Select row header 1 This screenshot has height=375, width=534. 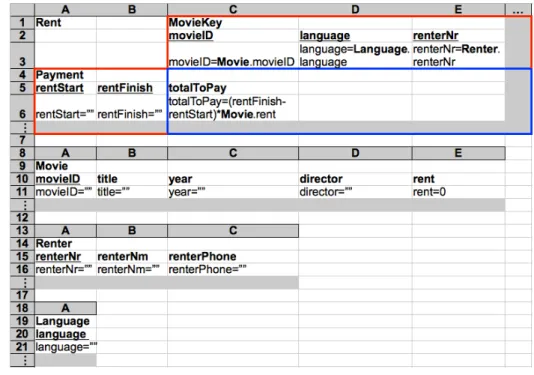[22, 23]
